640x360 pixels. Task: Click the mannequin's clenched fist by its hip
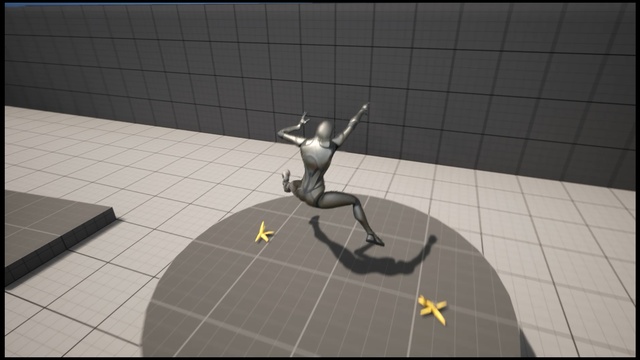click(x=286, y=176)
